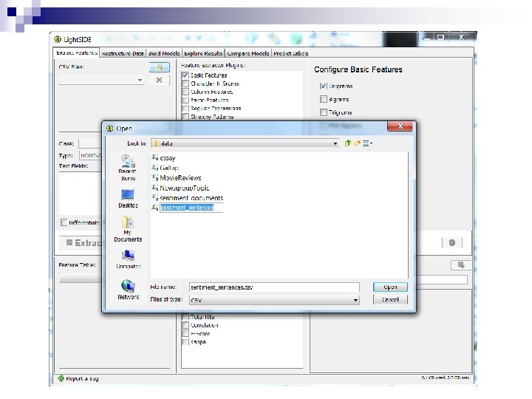Select the essay file icon

coord(154,157)
